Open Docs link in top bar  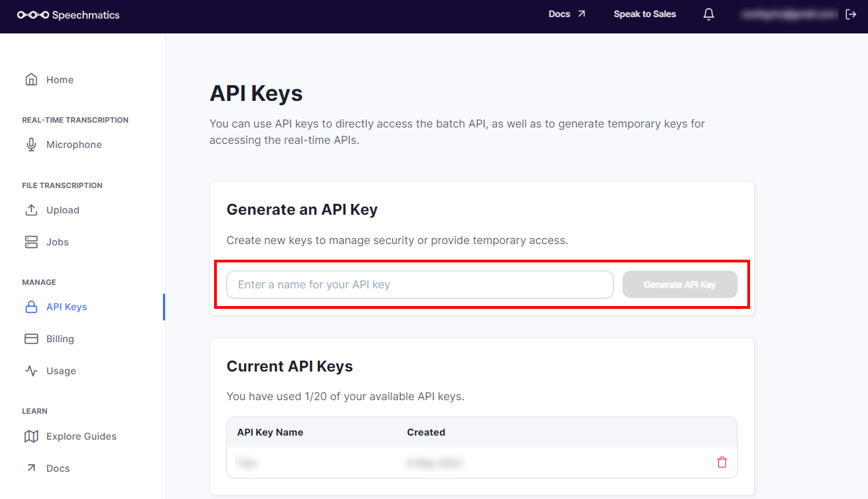pos(567,14)
